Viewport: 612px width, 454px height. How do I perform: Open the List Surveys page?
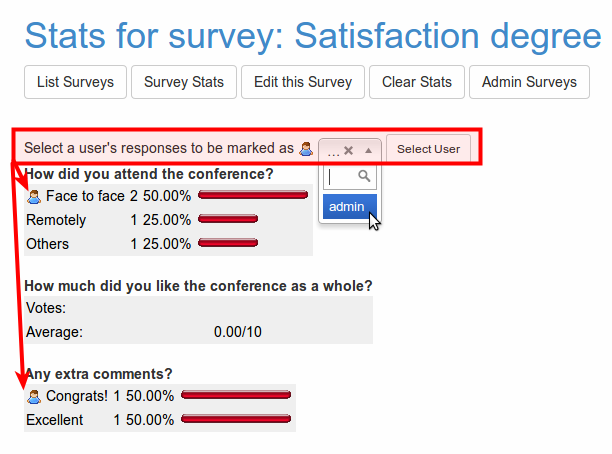point(75,82)
